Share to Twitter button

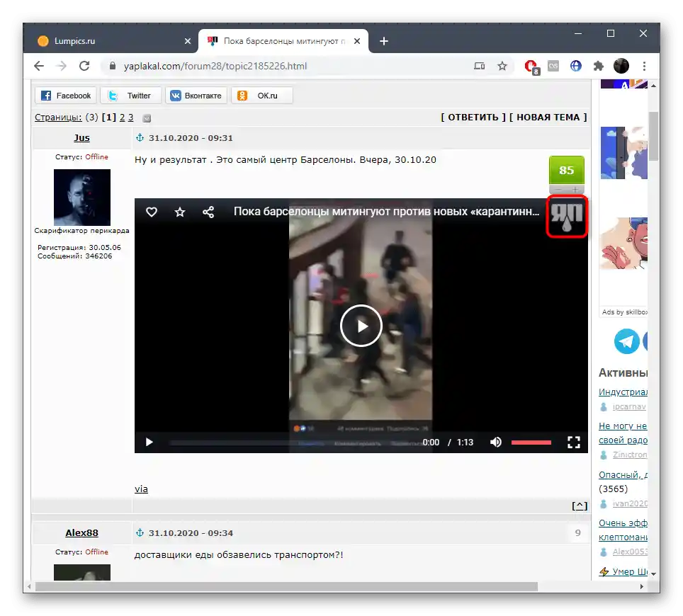click(x=130, y=96)
